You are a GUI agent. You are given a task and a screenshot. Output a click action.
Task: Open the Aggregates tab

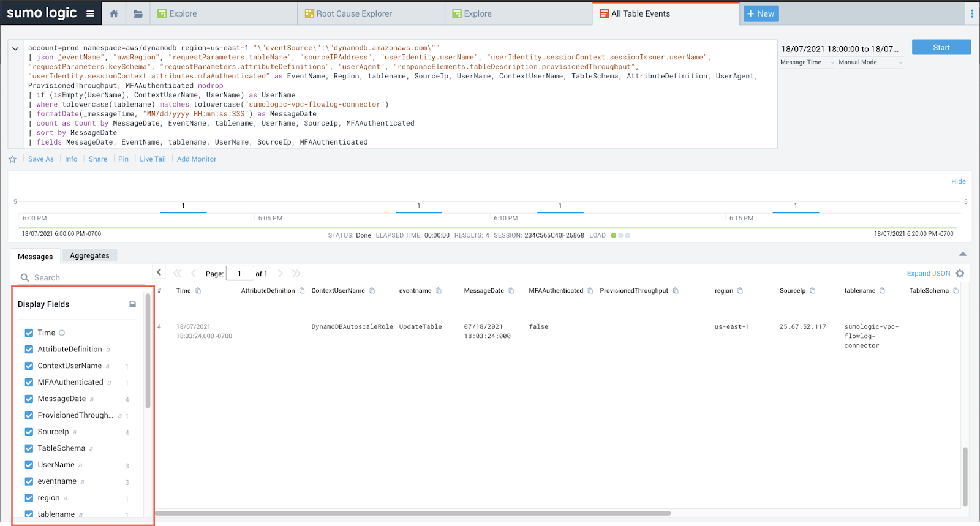pyautogui.click(x=89, y=256)
